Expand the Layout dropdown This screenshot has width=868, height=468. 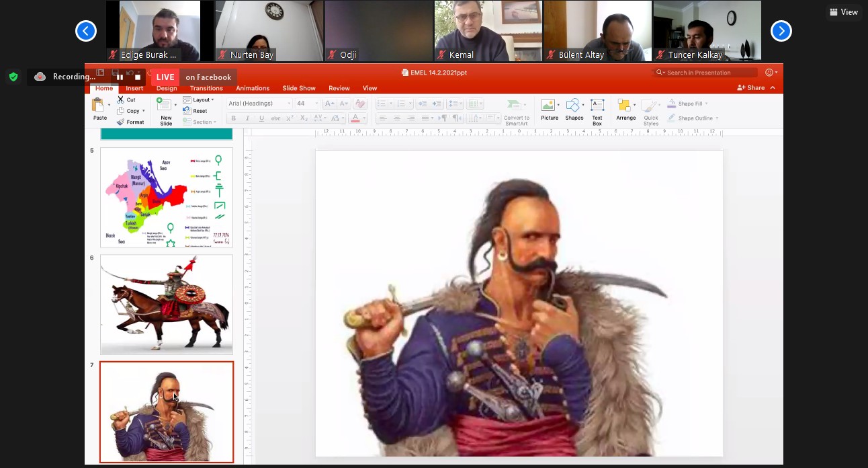[212, 100]
